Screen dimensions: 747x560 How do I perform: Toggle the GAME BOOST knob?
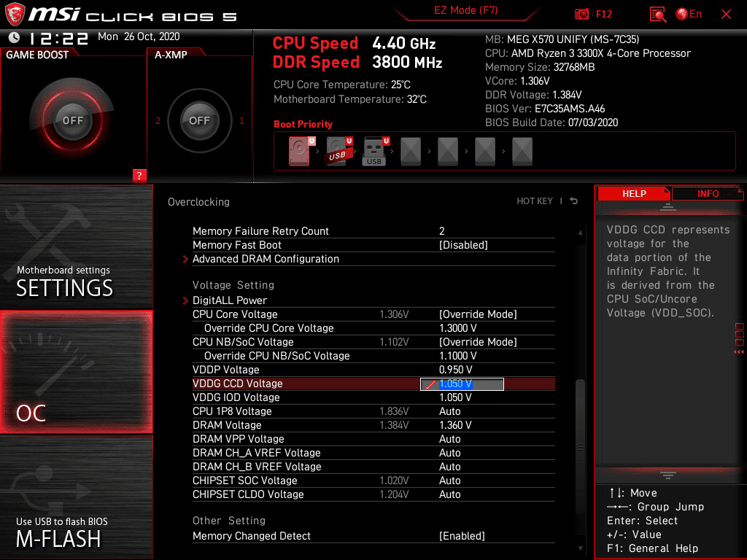coord(72,120)
